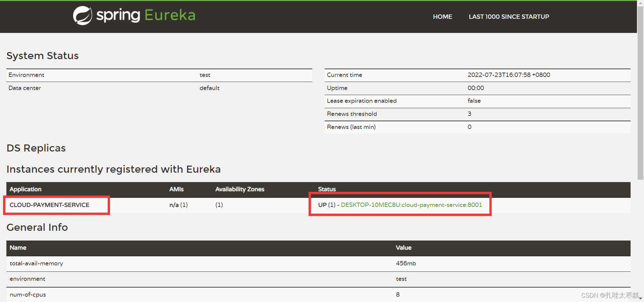Screen dimensions: 644x302
Task: Click the Name column header in General Info
Action: [x=18, y=248]
